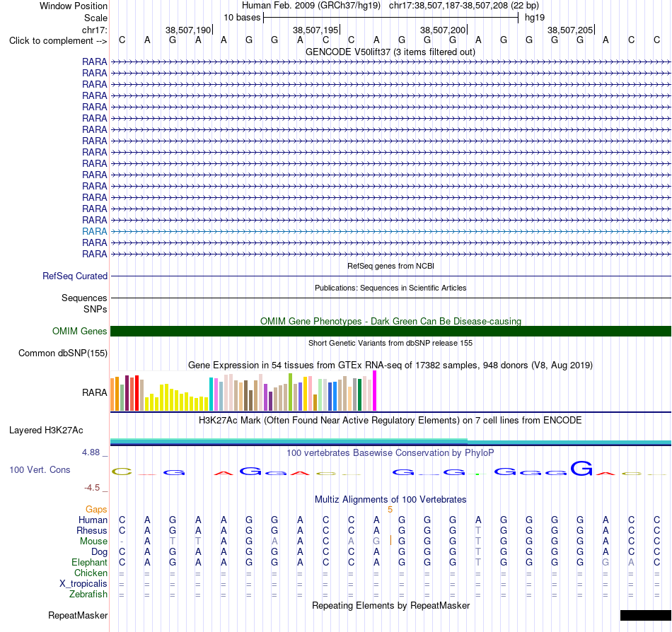672x632 pixels.
Task: Click the 'Chicken' alignment row label
Action: click(91, 573)
